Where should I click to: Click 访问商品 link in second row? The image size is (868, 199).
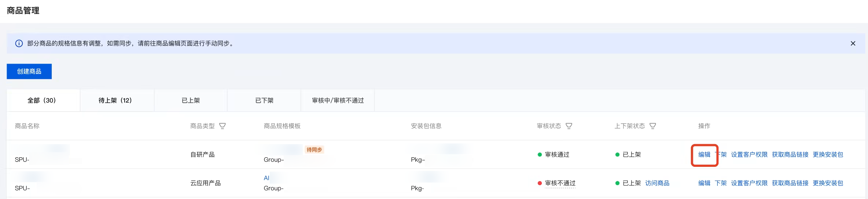[657, 183]
